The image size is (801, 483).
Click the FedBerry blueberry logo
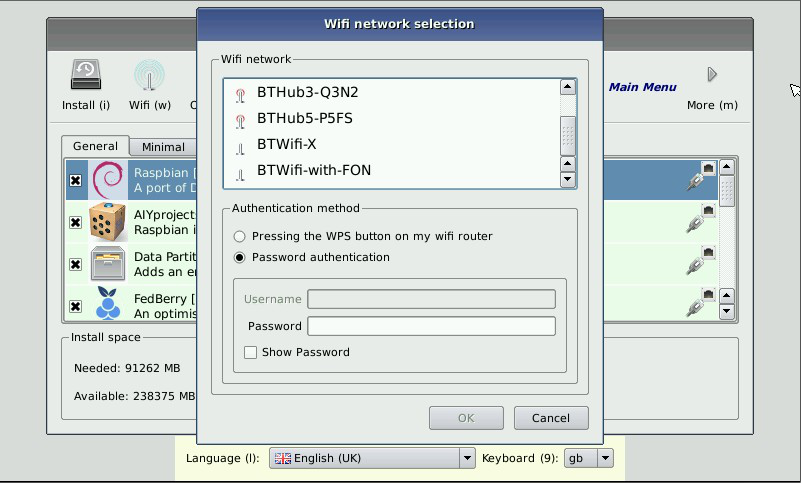(x=108, y=304)
